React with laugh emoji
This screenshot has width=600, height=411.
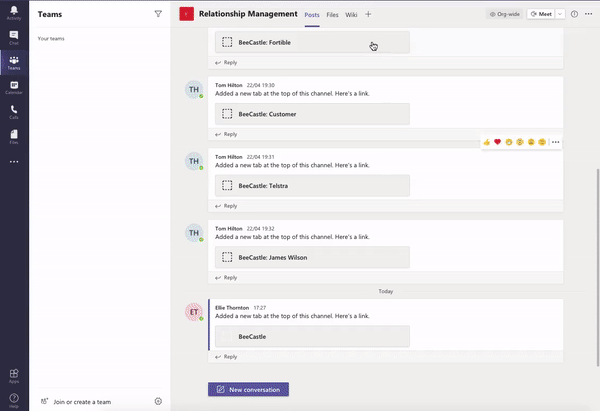pyautogui.click(x=509, y=142)
